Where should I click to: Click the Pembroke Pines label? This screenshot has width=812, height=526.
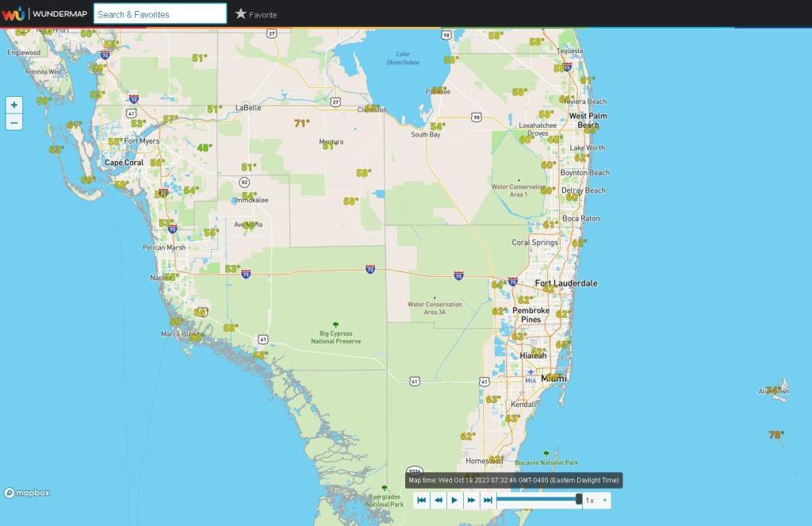click(530, 314)
